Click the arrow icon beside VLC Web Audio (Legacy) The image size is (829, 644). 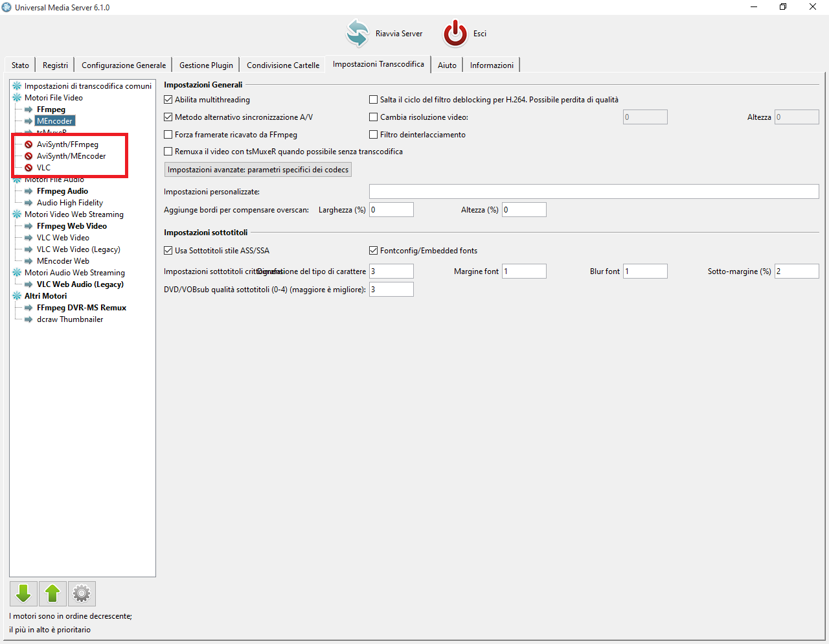pos(28,284)
